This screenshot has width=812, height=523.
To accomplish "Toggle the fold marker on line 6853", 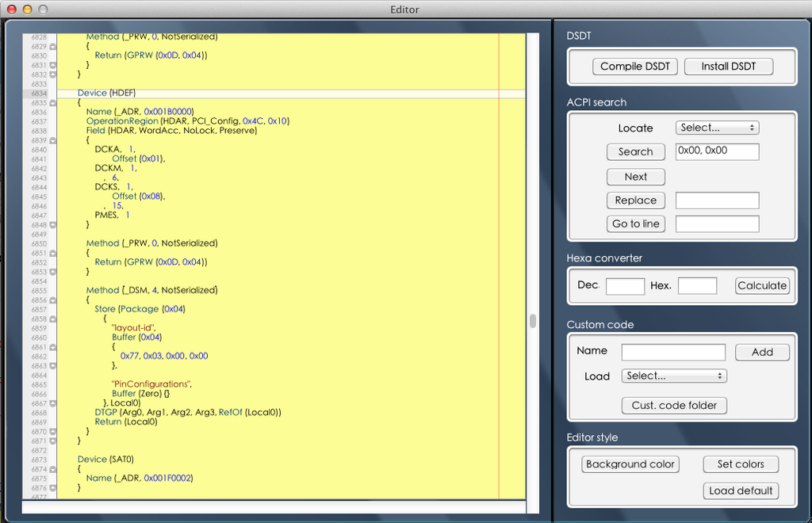I will click(x=52, y=272).
